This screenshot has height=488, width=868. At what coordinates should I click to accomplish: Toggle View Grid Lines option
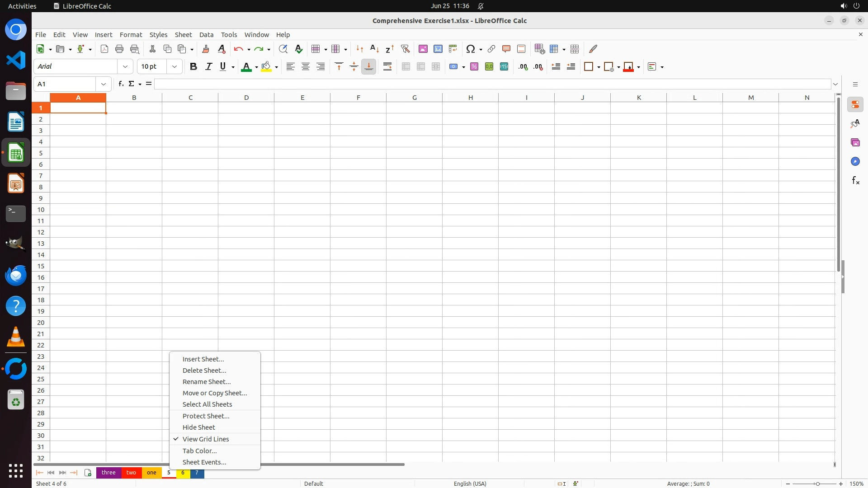[206, 439]
